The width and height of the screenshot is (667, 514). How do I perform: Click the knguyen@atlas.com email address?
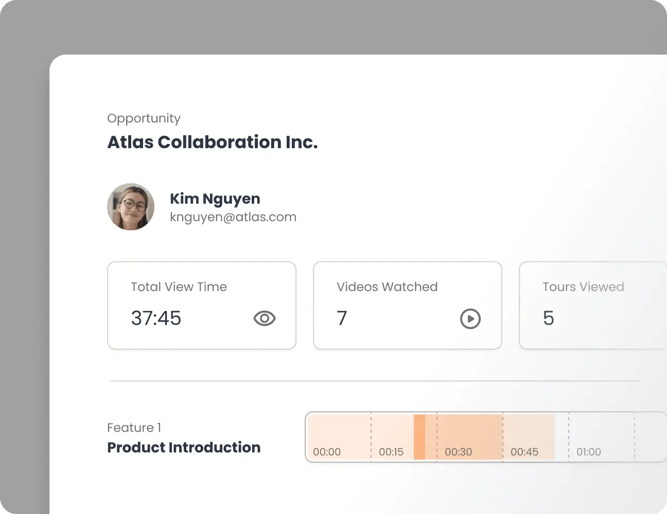coord(233,217)
